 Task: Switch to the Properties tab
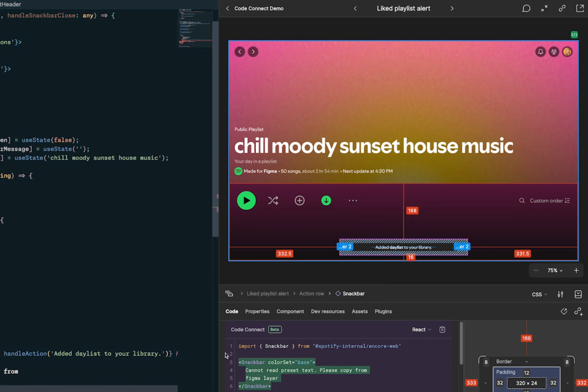point(257,311)
